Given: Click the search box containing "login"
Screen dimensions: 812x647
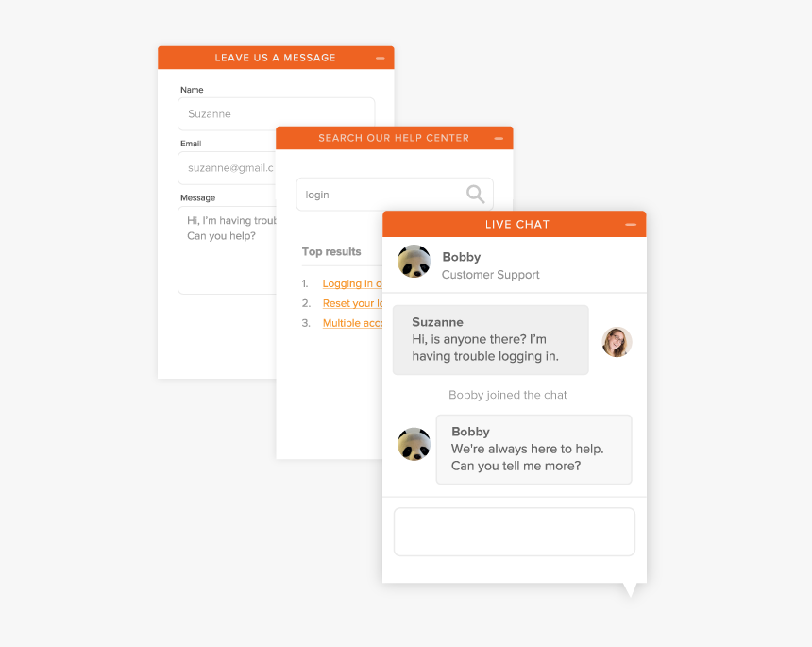Looking at the screenshot, I should pyautogui.click(x=378, y=194).
